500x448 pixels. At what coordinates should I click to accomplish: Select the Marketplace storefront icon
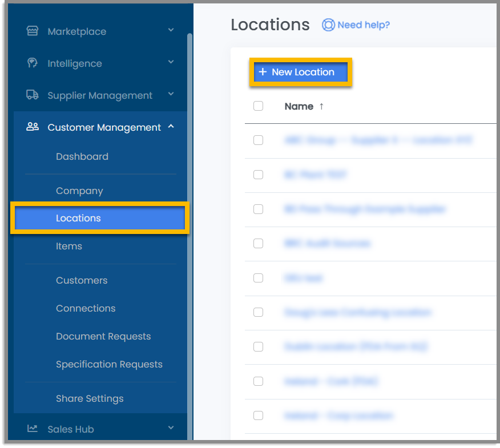point(33,31)
